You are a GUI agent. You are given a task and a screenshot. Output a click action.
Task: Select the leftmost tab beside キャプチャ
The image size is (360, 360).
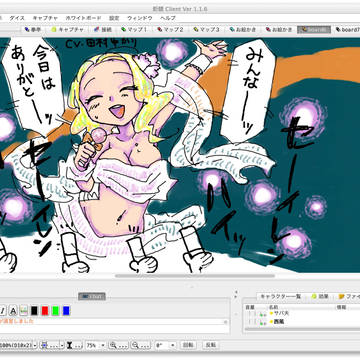[33, 29]
